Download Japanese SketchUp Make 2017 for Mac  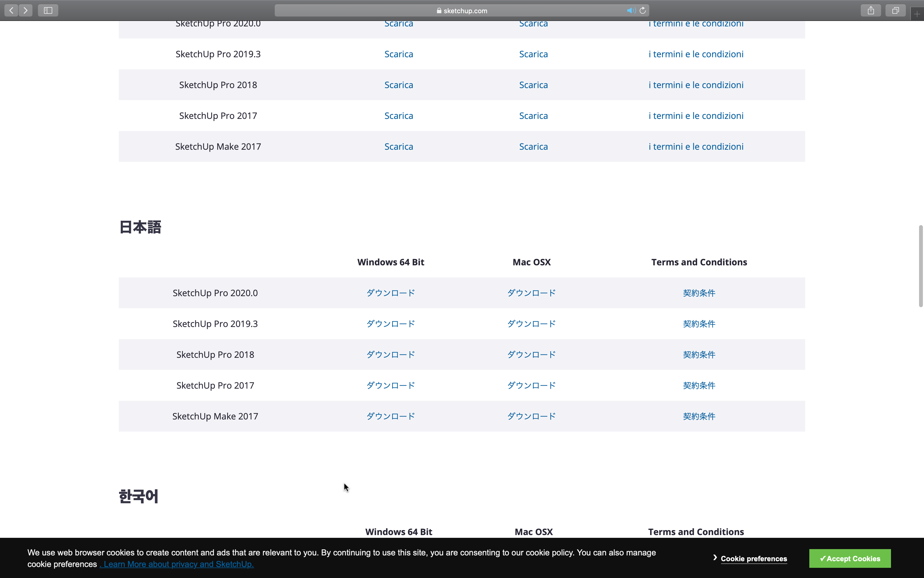pyautogui.click(x=532, y=416)
